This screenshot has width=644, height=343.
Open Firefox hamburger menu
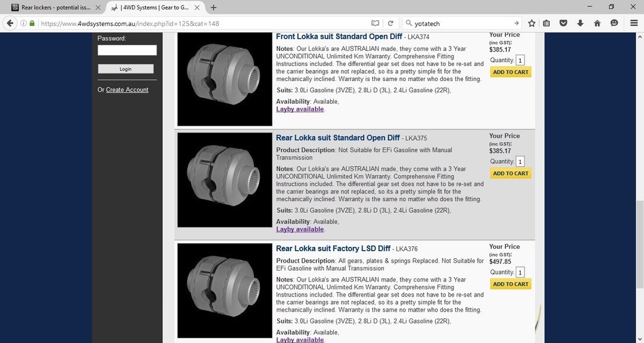point(634,23)
